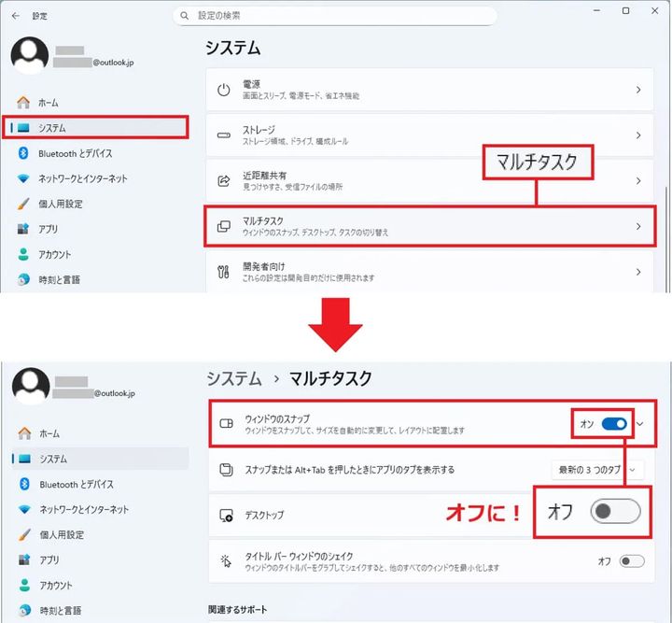Open the デスクトップ settings row
The height and width of the screenshot is (623, 672).
click(373, 515)
